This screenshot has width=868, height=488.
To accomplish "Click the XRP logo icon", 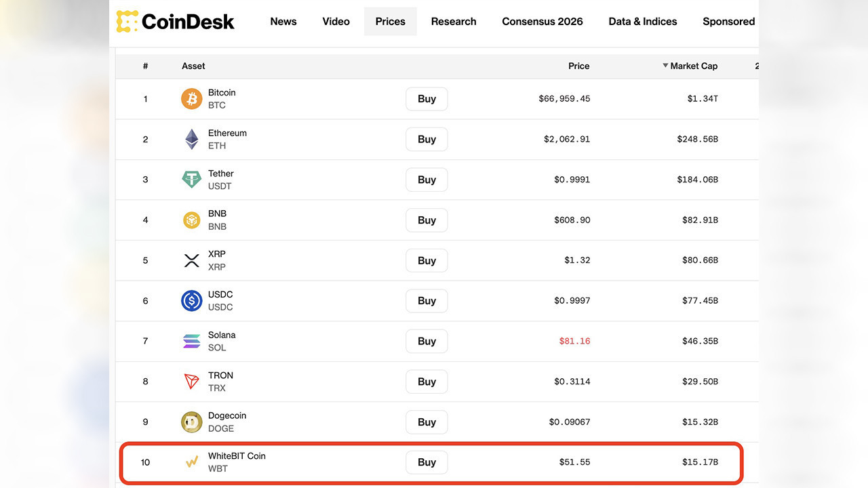I will point(191,260).
